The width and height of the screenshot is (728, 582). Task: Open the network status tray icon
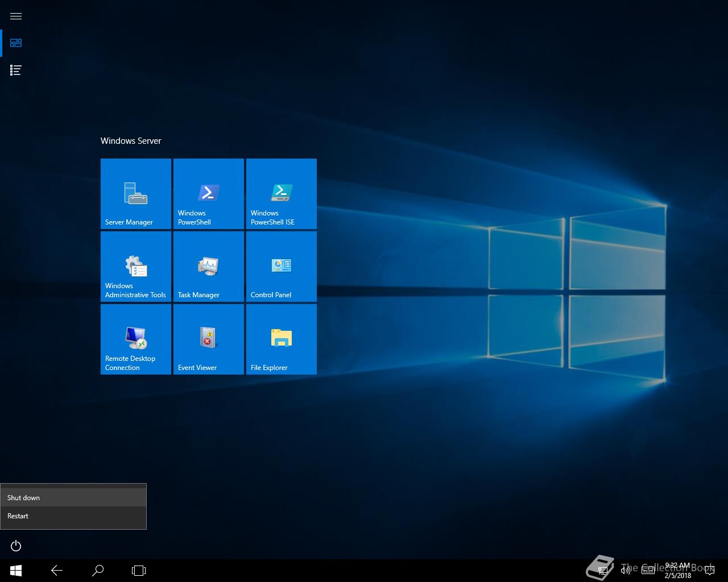(602, 571)
